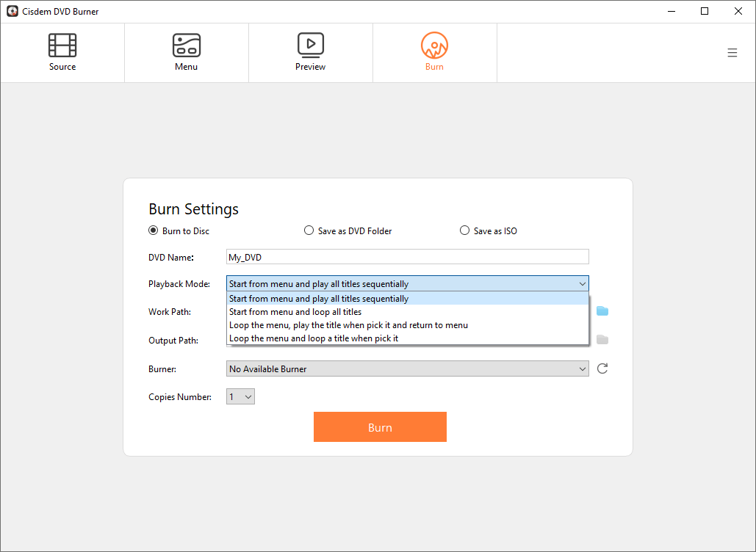Choose Save as DVD Folder
This screenshot has width=756, height=552.
click(309, 230)
